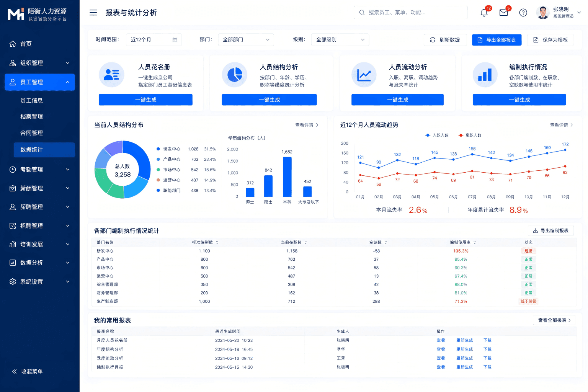588x392 pixels.
Task: Click the 张晓明 user avatar
Action: [x=543, y=13]
